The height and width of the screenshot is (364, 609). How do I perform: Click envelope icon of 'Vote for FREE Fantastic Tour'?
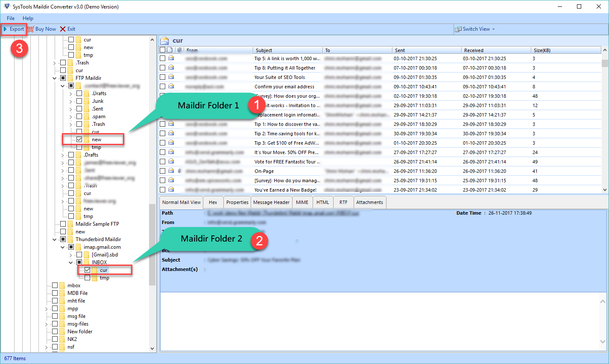(x=171, y=161)
